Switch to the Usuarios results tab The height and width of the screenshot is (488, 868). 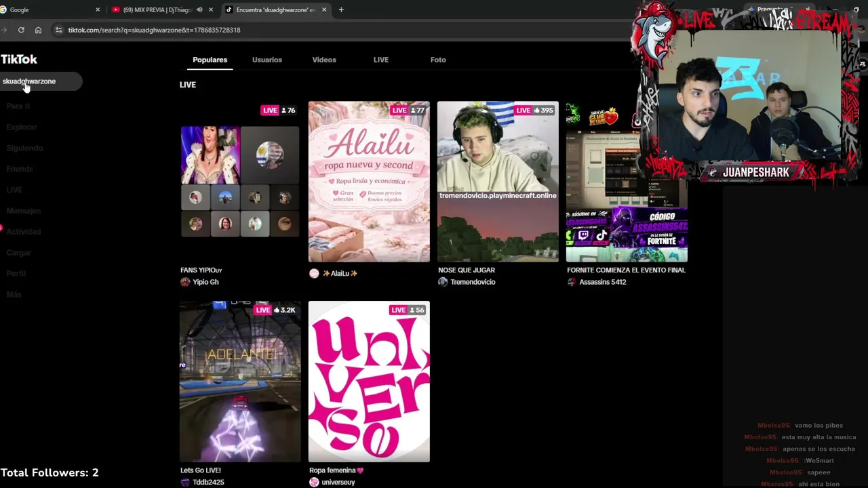267,60
